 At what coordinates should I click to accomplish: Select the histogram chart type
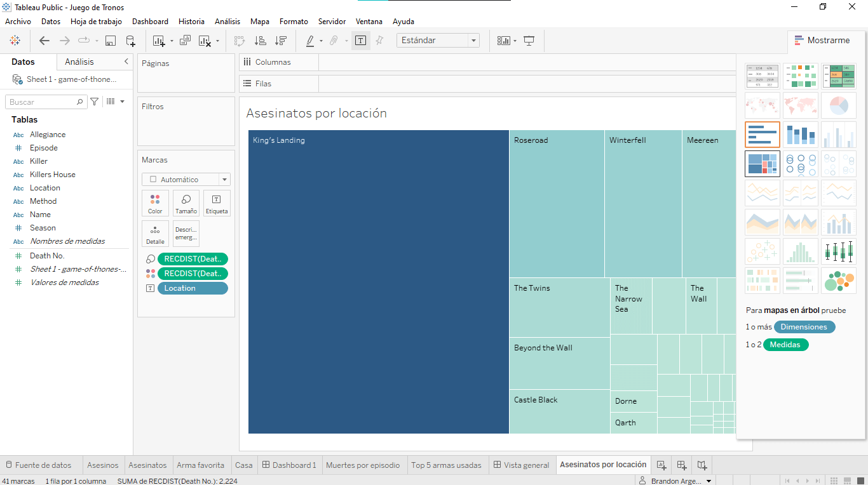click(801, 251)
